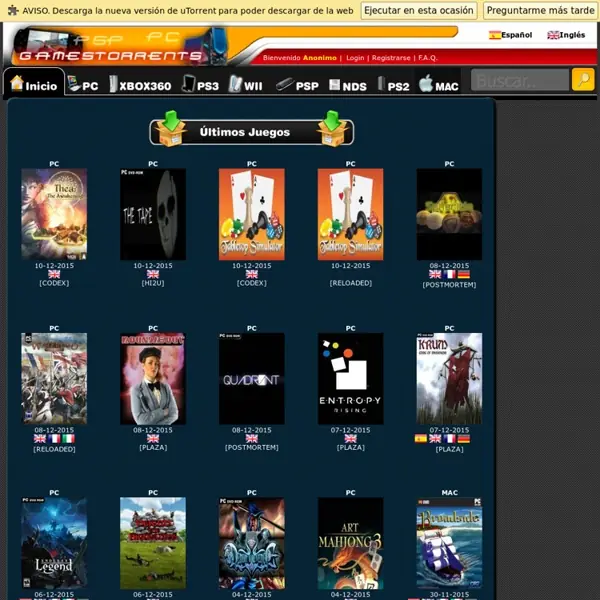
Task: Open Tabletop Simulator RELOADED cover
Action: coord(350,214)
